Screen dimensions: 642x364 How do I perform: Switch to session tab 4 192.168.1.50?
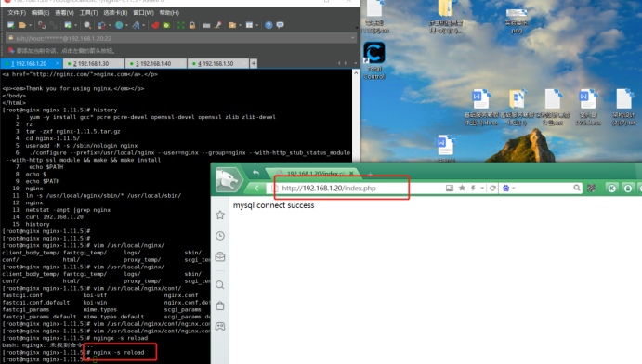[217, 63]
